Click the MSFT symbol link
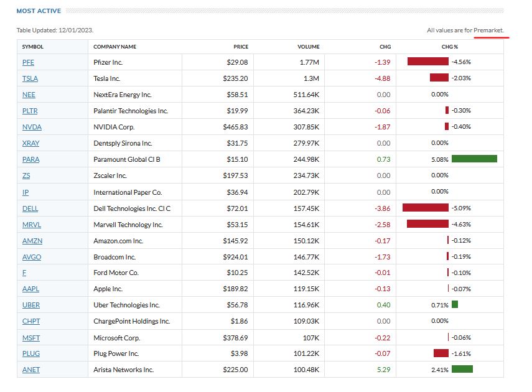Image resolution: width=532 pixels, height=392 pixels. point(30,338)
